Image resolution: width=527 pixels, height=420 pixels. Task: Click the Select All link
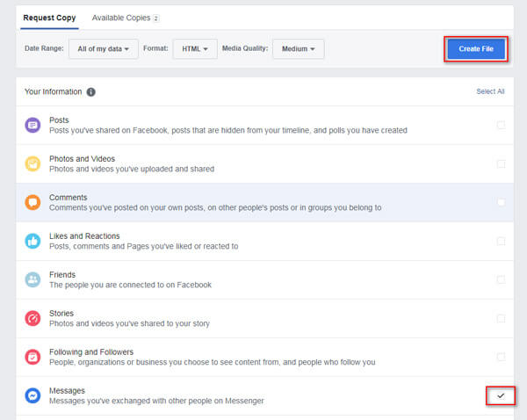(x=489, y=91)
